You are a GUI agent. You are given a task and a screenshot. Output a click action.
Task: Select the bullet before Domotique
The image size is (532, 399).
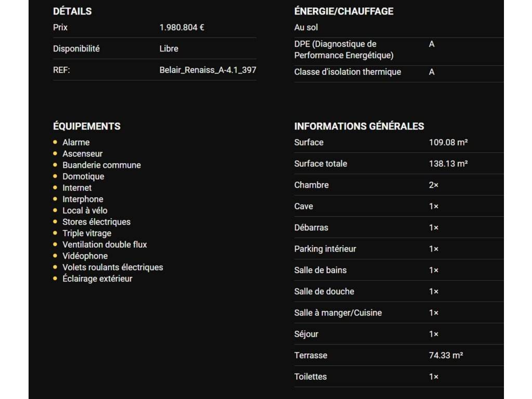55,176
